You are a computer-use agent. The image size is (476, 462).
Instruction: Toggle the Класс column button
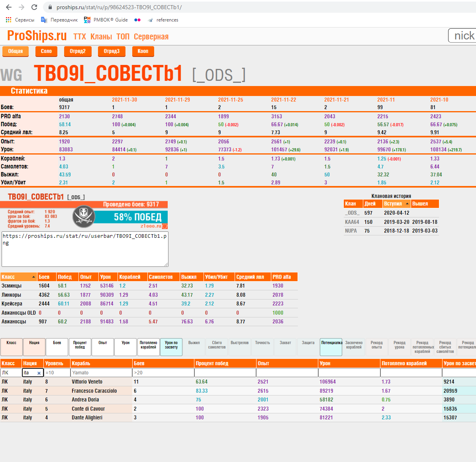coord(12,347)
